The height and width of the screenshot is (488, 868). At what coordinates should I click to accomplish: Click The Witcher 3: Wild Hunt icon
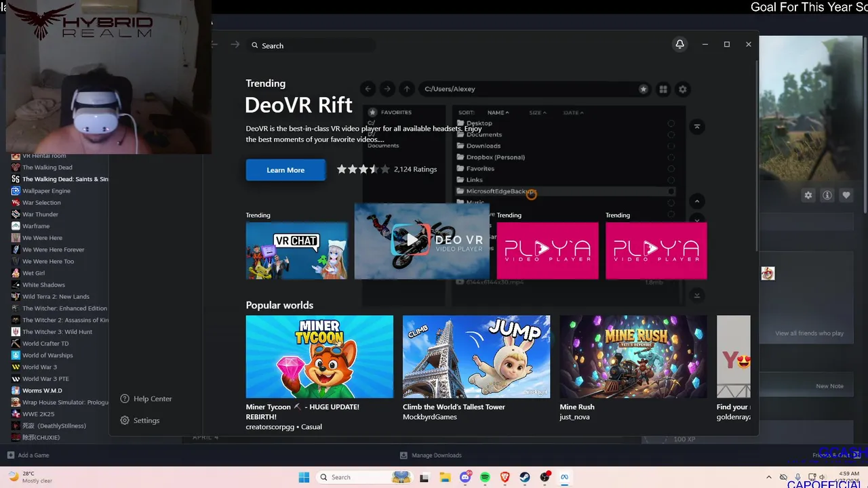16,332
